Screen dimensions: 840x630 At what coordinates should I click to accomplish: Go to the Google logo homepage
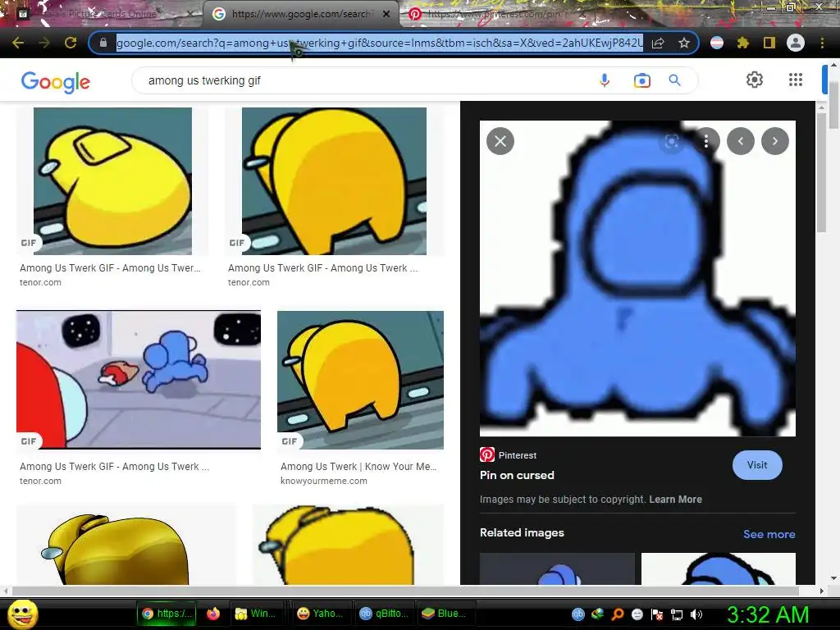(56, 82)
